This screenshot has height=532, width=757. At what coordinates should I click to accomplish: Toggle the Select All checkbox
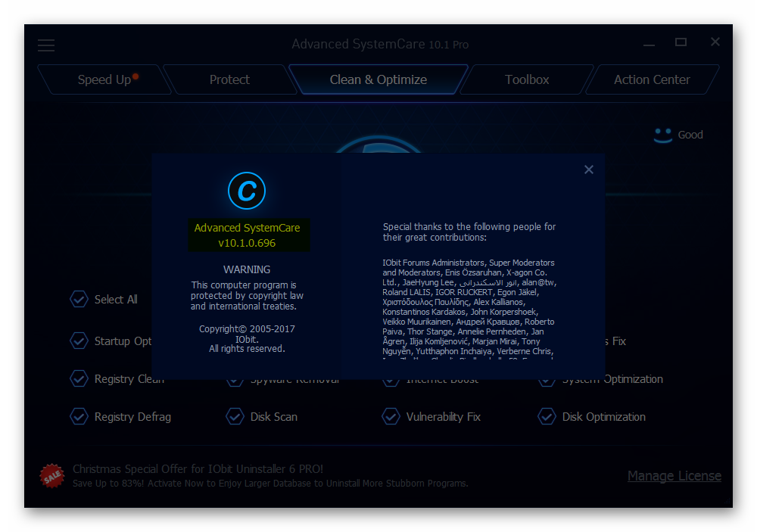click(79, 300)
